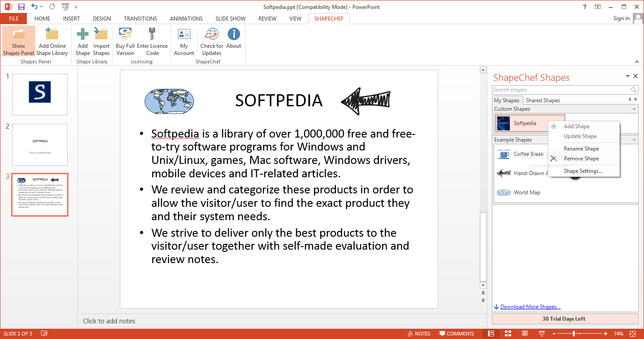Viewport: 644px width, 339px height.
Task: Select the Coffee Break shape
Action: coord(521,154)
